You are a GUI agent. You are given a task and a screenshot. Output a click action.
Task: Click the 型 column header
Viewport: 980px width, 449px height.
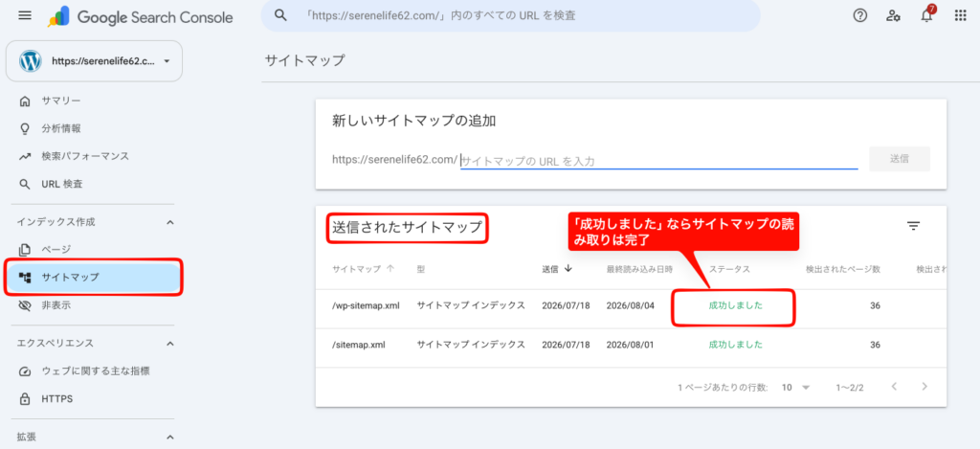(x=421, y=270)
